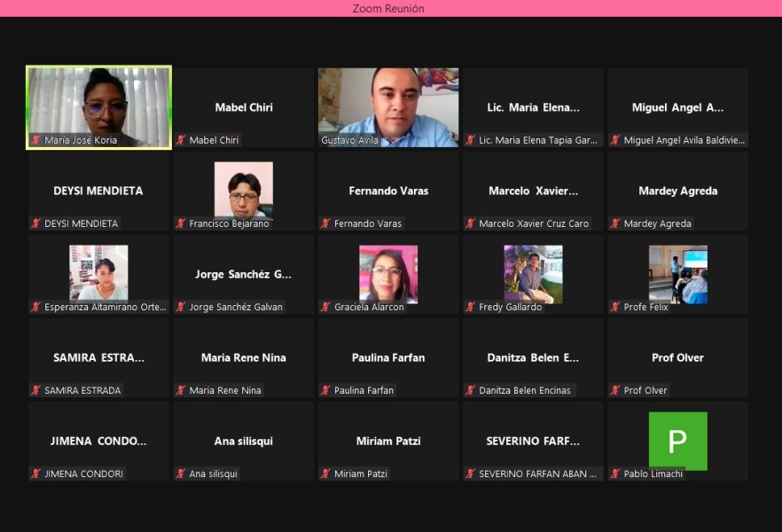Click Francisco Bejarano's profile picture
Image resolution: width=782 pixels, height=532 pixels.
pyautogui.click(x=243, y=189)
